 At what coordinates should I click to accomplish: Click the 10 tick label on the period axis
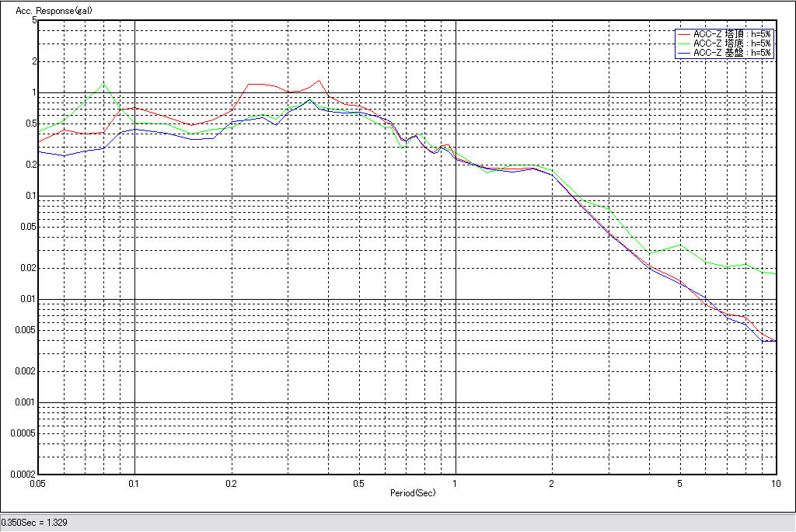pyautogui.click(x=775, y=483)
